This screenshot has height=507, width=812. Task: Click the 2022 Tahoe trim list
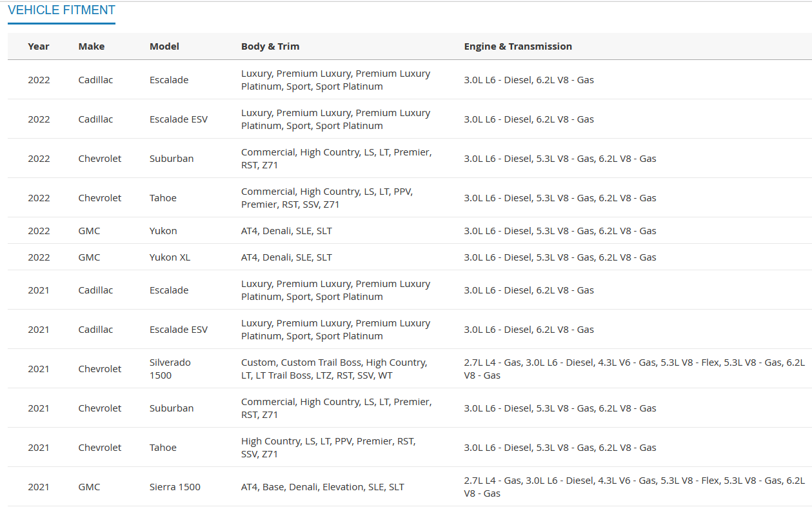point(327,198)
